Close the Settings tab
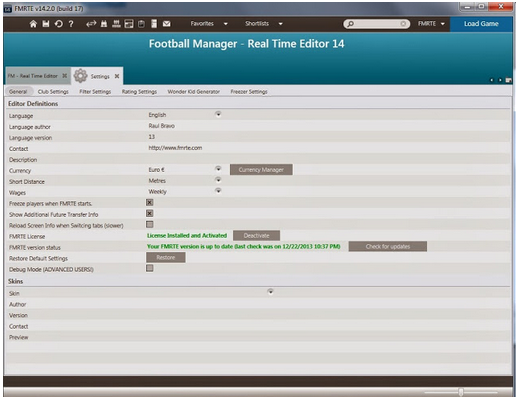 (x=117, y=76)
